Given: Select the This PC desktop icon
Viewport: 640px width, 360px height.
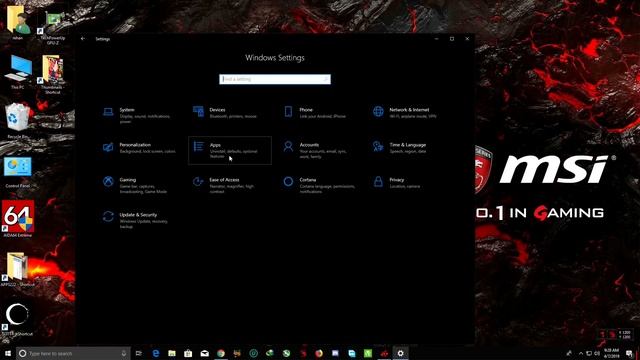Looking at the screenshot, I should click(x=18, y=72).
